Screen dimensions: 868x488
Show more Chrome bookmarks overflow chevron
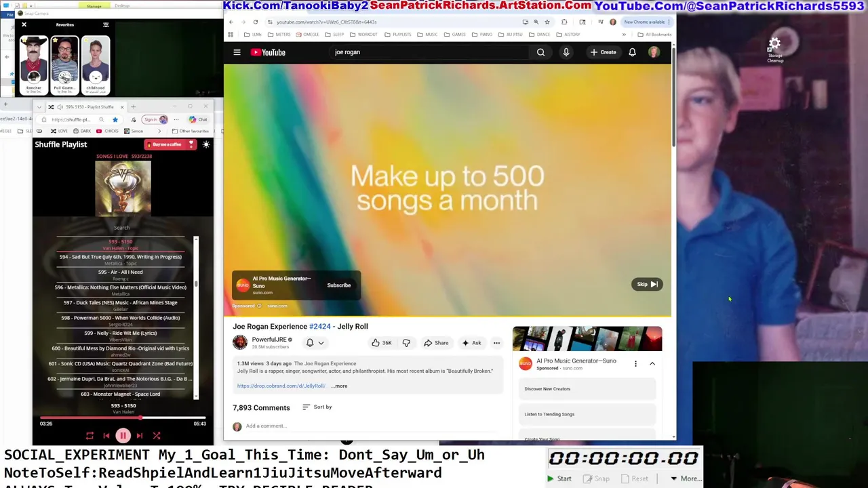624,35
